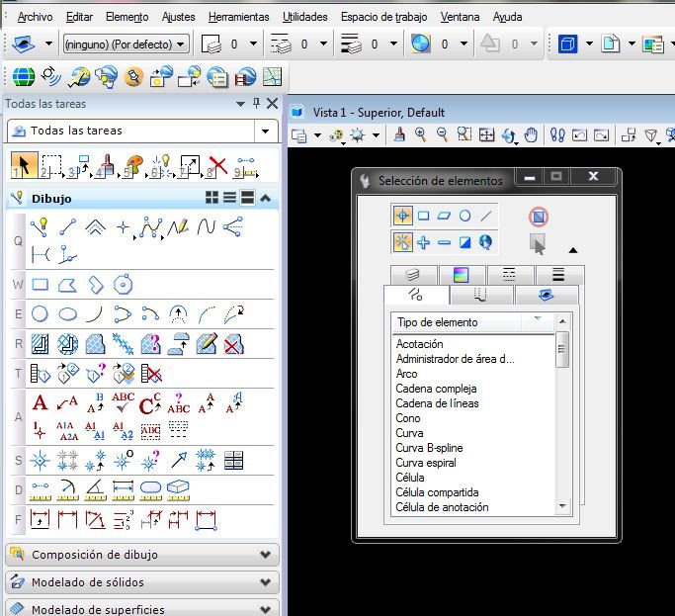Click the globe geographic tool icon

pyautogui.click(x=24, y=77)
